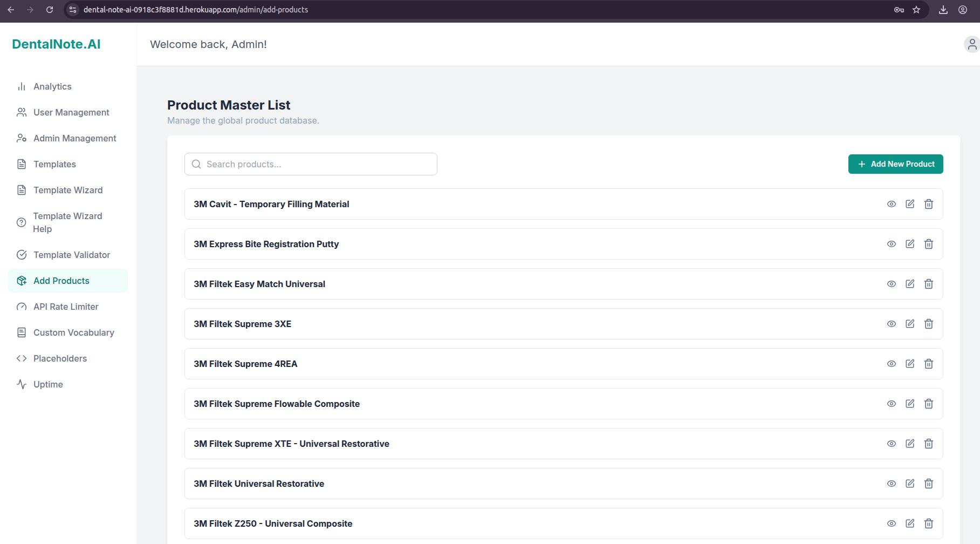The width and height of the screenshot is (980, 544).
Task: Open the Uptime activity icon
Action: [22, 384]
